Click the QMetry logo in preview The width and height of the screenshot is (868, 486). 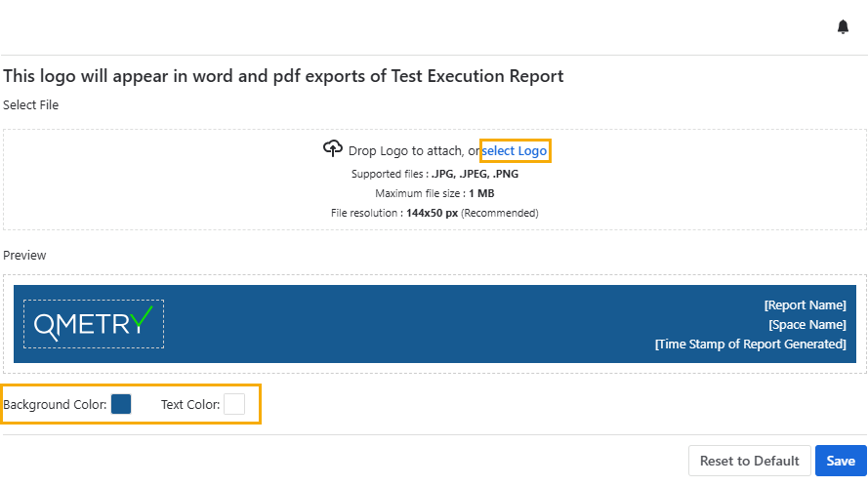tap(94, 324)
